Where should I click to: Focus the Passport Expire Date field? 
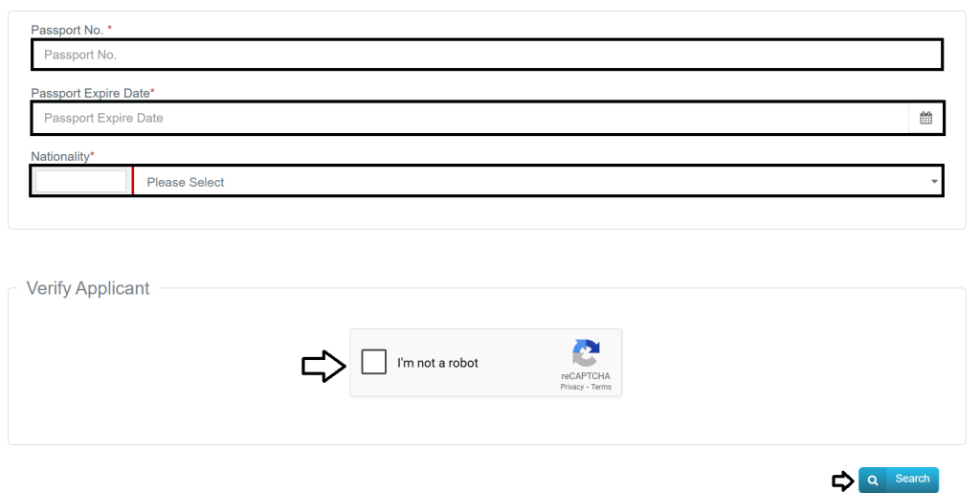pyautogui.click(x=469, y=118)
